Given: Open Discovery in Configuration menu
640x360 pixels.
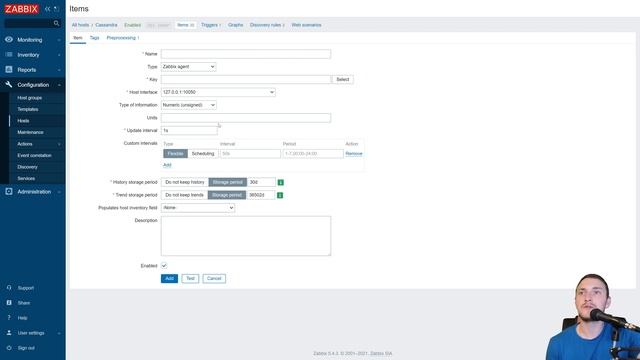Looking at the screenshot, I should tap(27, 167).
